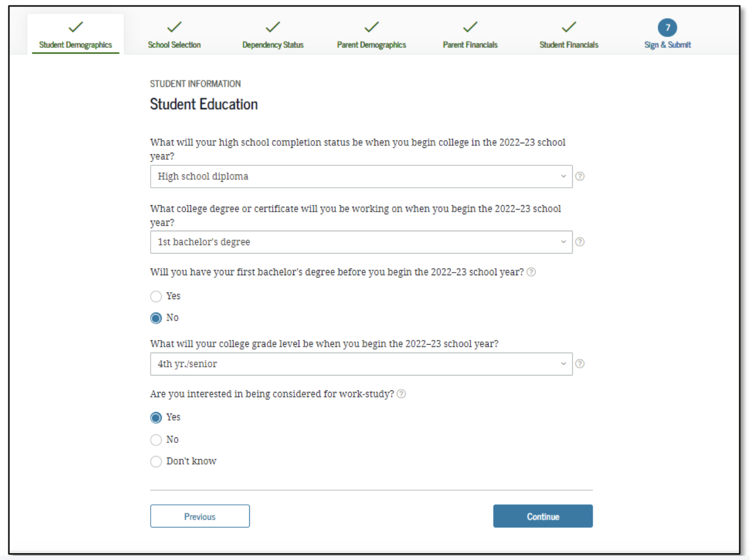This screenshot has width=750, height=560.
Task: Click the Dependency Status checkmark icon
Action: pyautogui.click(x=273, y=27)
